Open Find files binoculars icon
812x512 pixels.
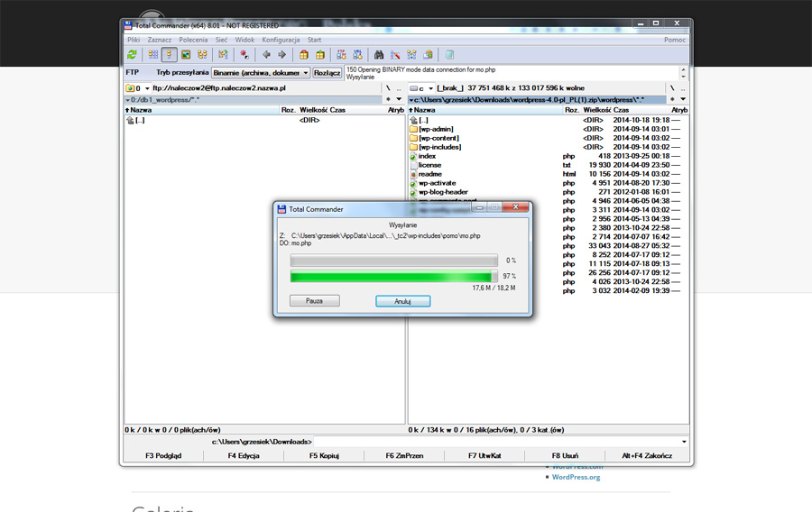coord(379,55)
